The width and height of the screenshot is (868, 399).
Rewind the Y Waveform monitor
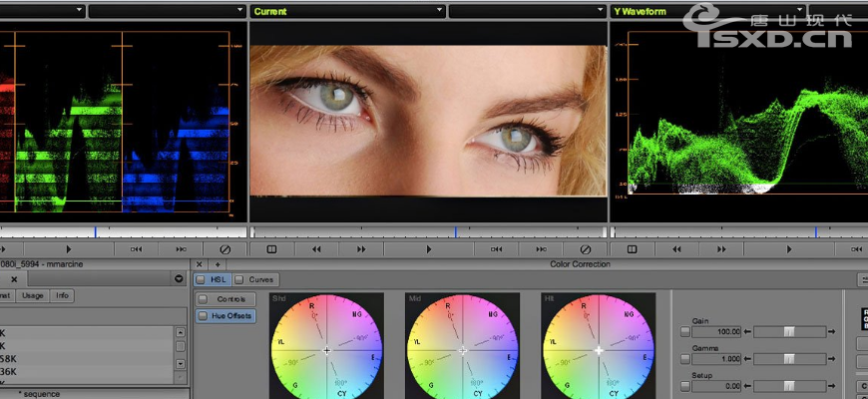click(x=676, y=249)
